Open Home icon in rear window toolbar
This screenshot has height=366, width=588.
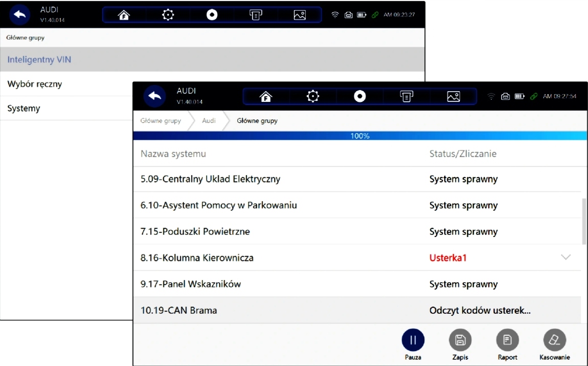click(x=124, y=15)
